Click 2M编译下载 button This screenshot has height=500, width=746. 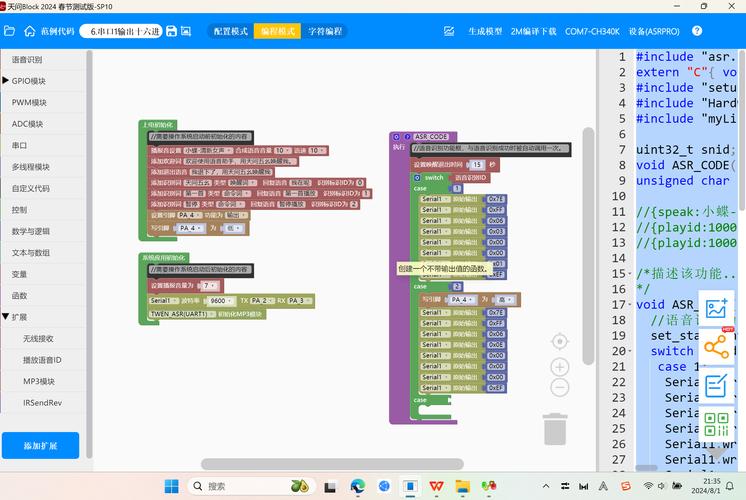click(x=533, y=31)
